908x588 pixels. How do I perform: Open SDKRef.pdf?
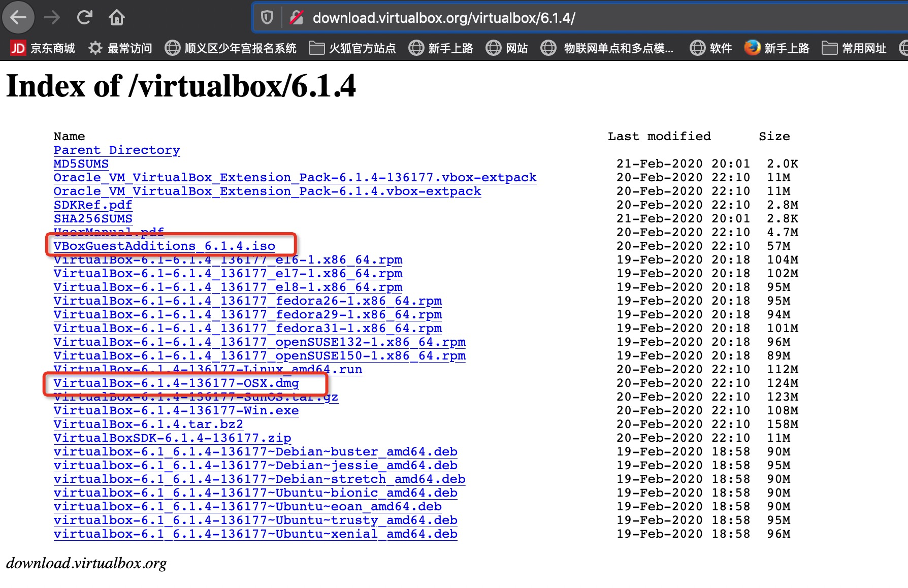coord(93,205)
